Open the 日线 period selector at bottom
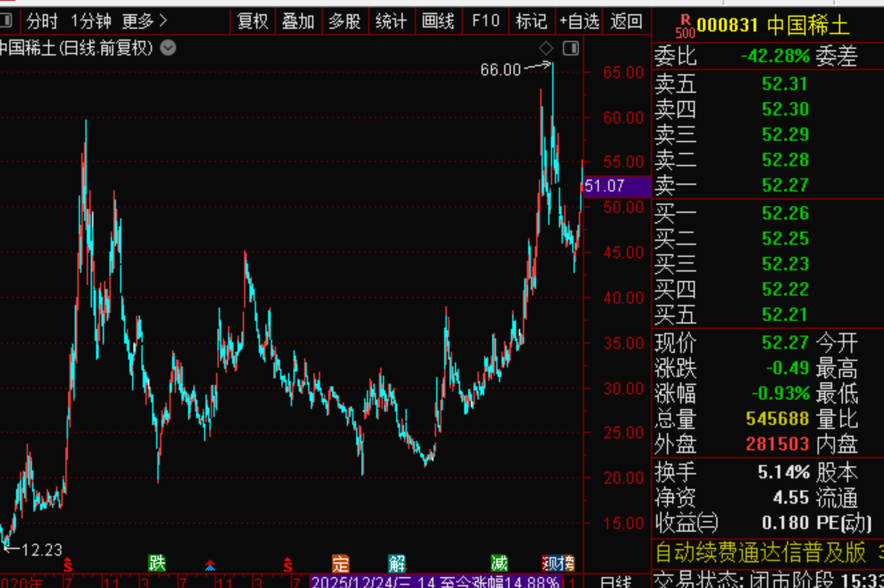The height and width of the screenshot is (588, 884). [616, 582]
